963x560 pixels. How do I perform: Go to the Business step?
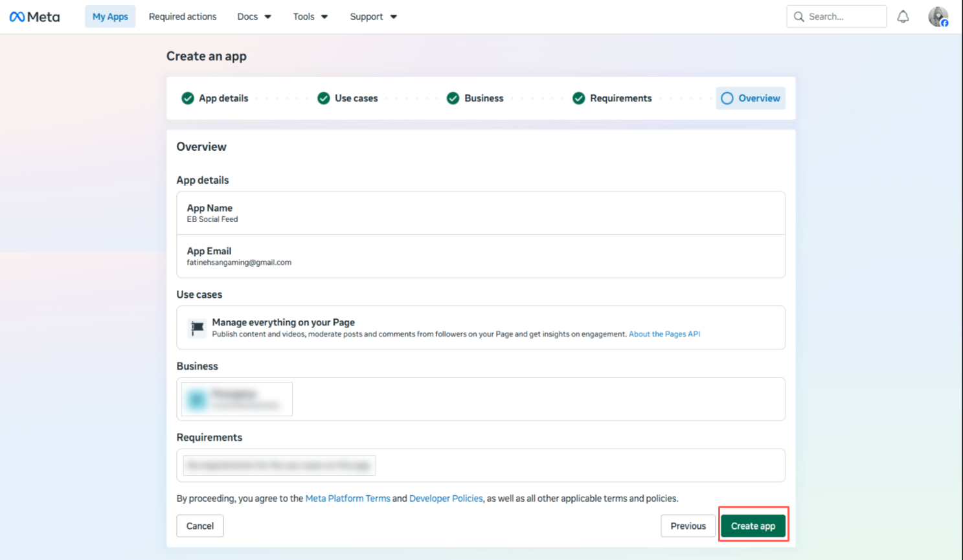coord(475,98)
